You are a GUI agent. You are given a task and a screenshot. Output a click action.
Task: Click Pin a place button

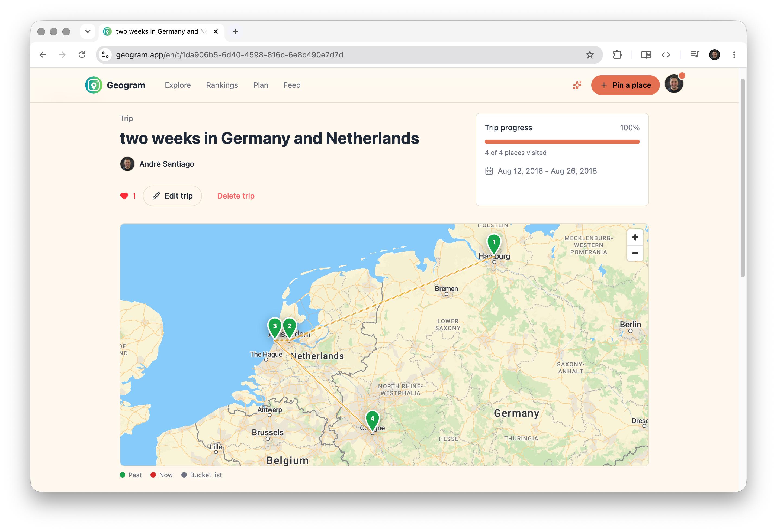625,85
